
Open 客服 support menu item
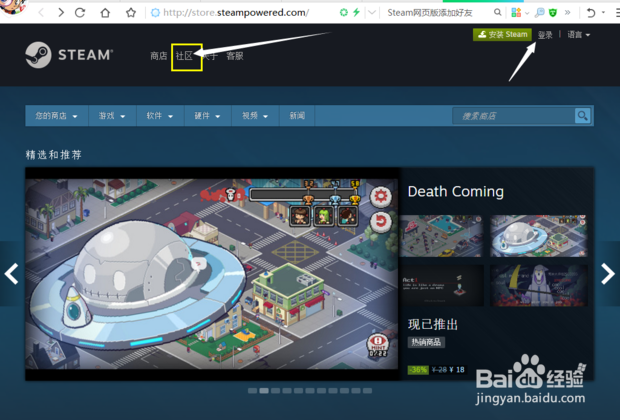(235, 56)
